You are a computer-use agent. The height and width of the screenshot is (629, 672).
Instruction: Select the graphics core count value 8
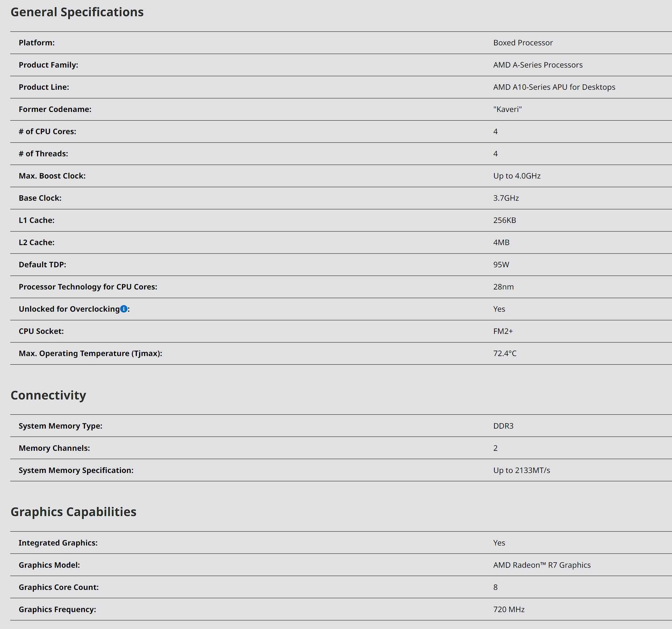(x=495, y=587)
